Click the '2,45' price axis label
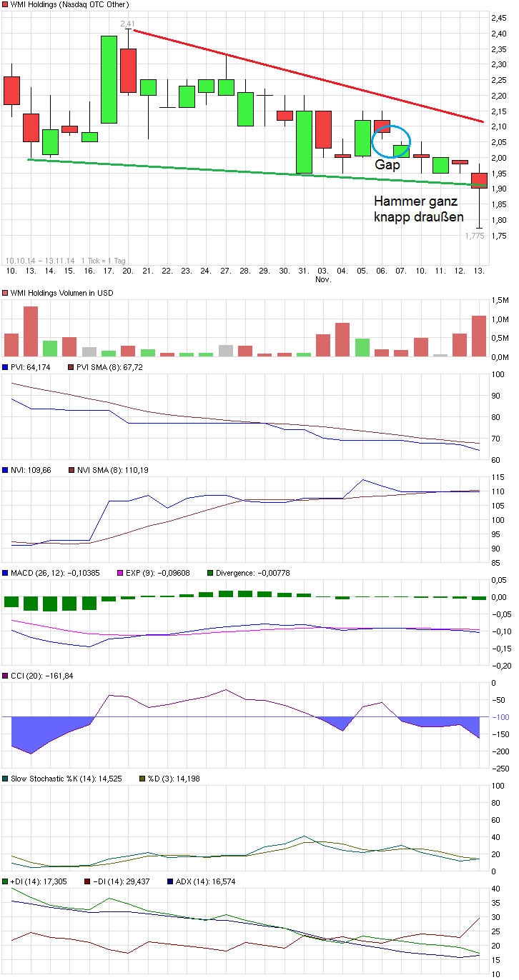The height and width of the screenshot is (980, 519). point(498,17)
